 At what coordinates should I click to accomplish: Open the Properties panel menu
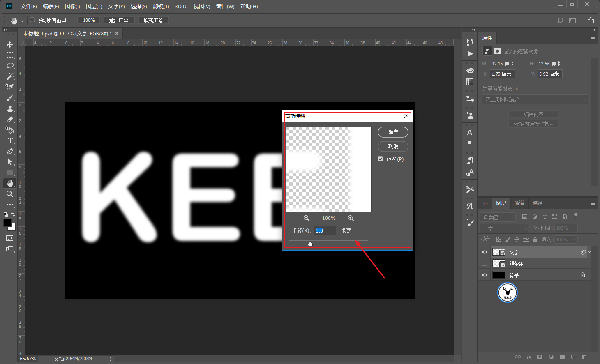593,38
